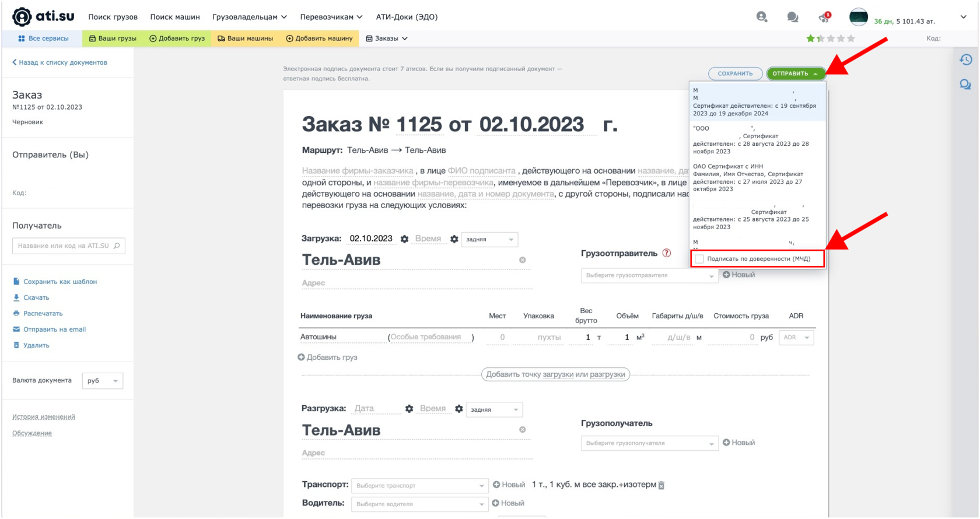Open История изменений link

[44, 417]
